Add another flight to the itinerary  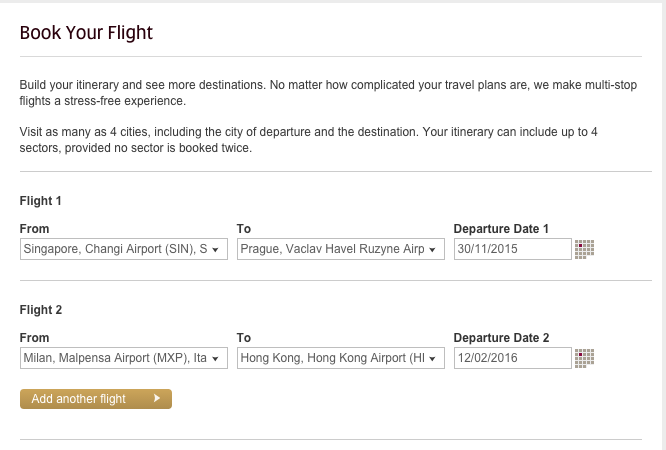tap(96, 399)
